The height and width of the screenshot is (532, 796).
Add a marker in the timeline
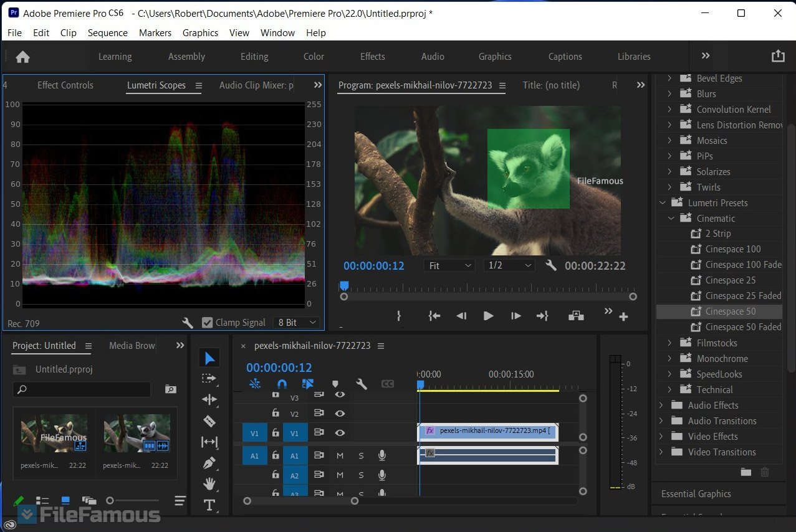coord(335,384)
